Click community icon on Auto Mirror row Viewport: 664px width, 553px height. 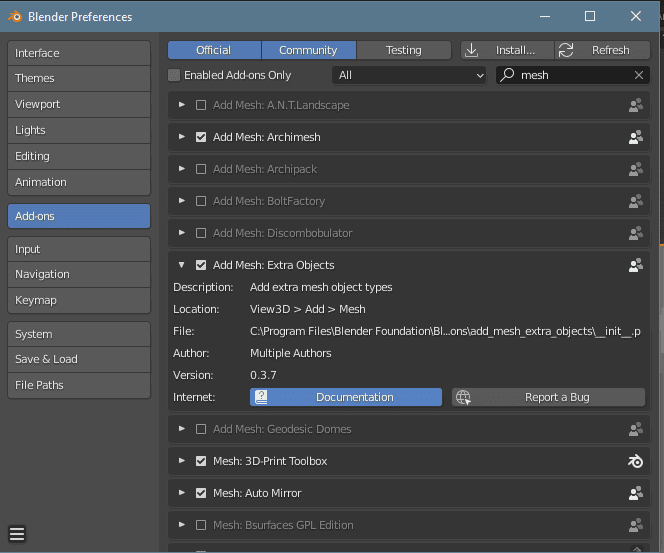point(635,493)
